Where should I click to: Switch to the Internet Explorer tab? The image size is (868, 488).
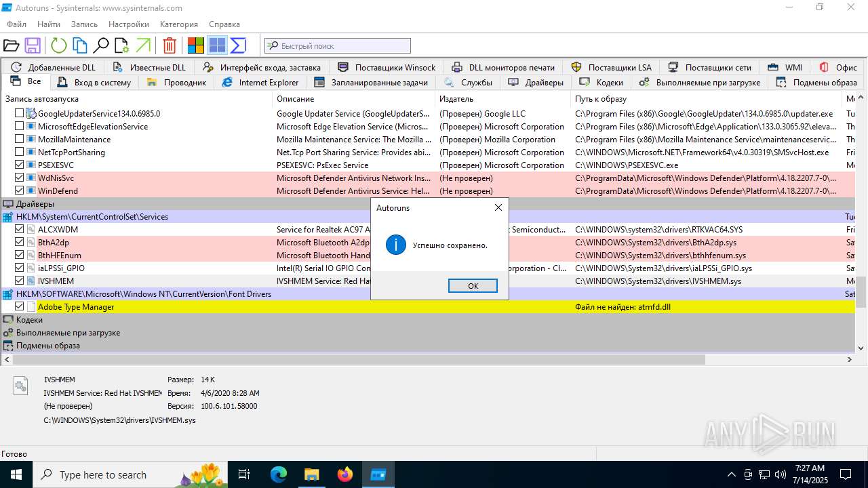(260, 83)
